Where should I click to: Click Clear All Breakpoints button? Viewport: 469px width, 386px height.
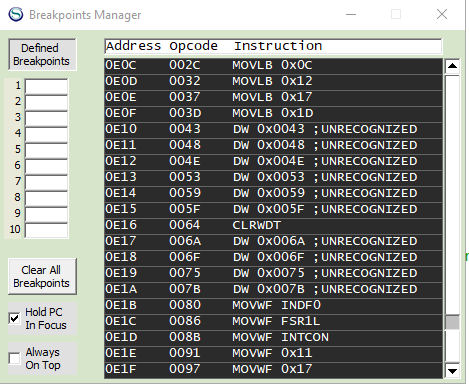point(42,276)
